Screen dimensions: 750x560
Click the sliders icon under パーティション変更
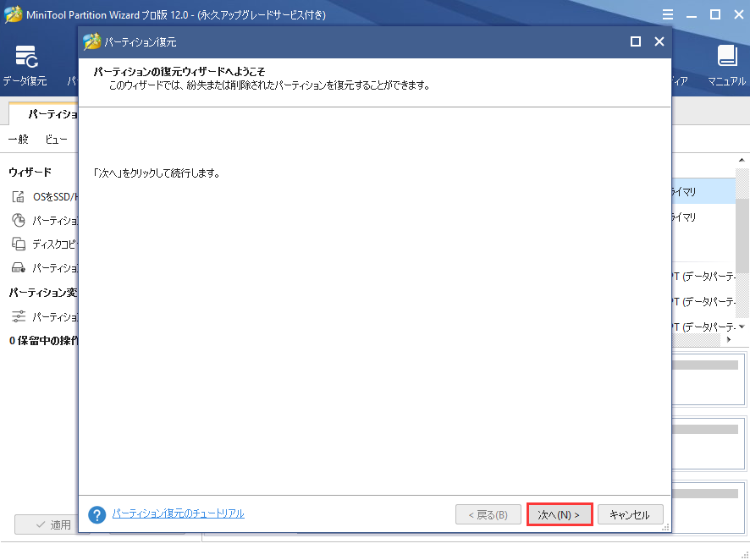click(x=19, y=316)
